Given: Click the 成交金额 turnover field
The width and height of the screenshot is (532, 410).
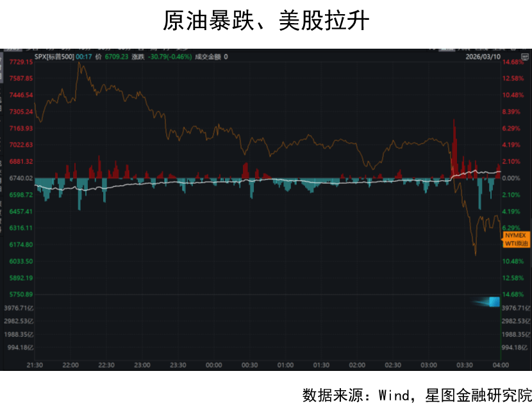Looking at the screenshot, I should tap(212, 57).
